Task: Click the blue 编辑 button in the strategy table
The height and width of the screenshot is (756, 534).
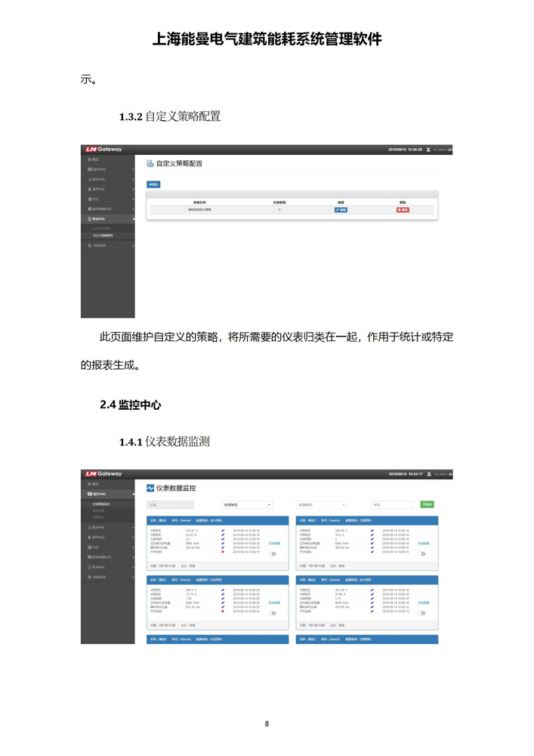Action: (341, 209)
